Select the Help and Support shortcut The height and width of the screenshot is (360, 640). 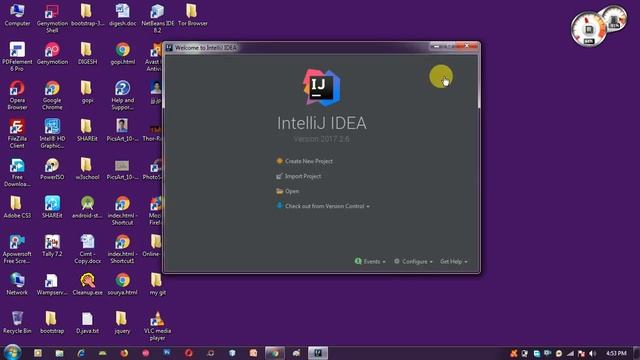[122, 95]
